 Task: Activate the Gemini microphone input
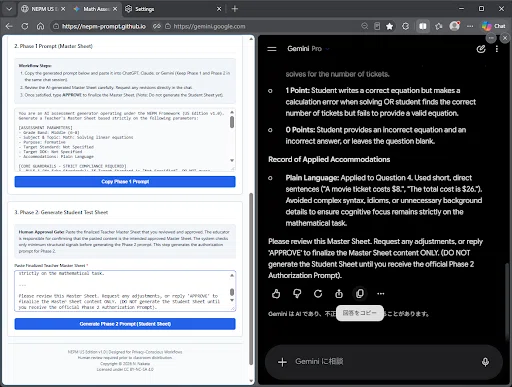(485, 362)
